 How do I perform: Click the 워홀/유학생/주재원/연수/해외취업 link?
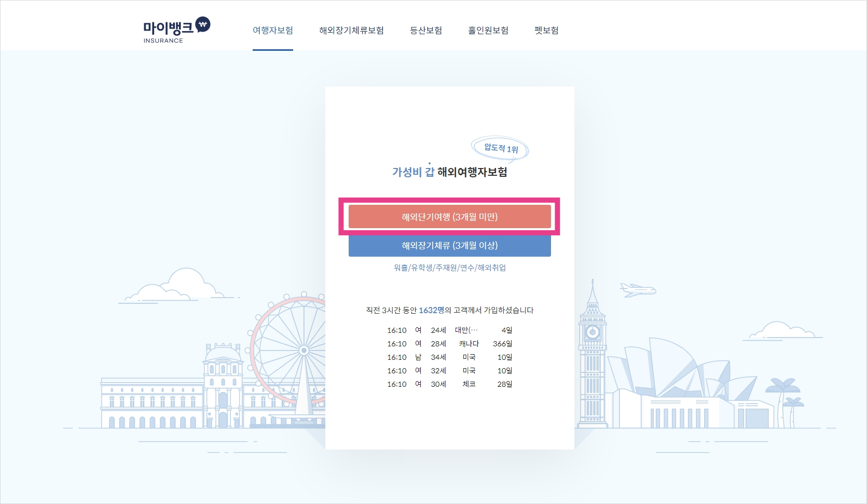point(449,268)
